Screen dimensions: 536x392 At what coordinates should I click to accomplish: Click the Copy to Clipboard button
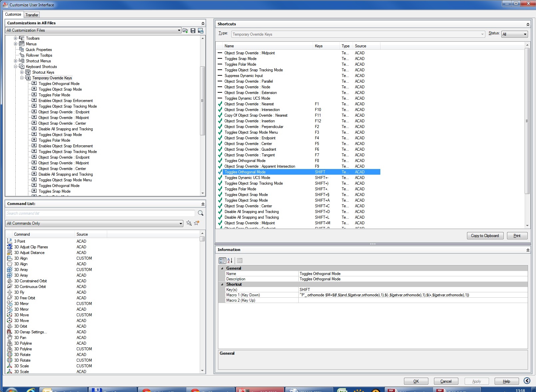click(x=485, y=236)
